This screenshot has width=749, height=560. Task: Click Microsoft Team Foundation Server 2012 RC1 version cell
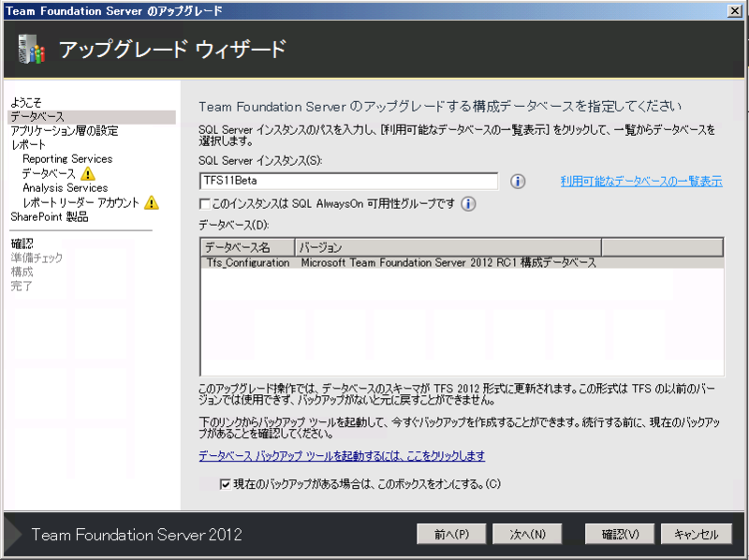[x=448, y=263]
